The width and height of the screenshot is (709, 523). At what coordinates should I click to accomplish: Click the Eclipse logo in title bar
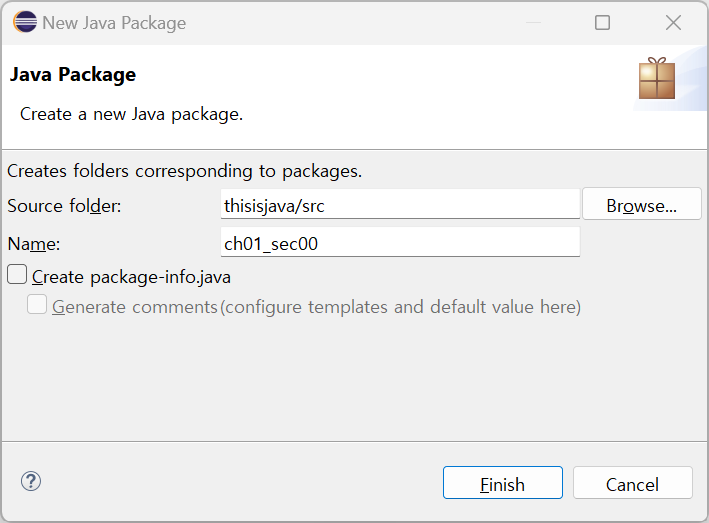point(25,22)
